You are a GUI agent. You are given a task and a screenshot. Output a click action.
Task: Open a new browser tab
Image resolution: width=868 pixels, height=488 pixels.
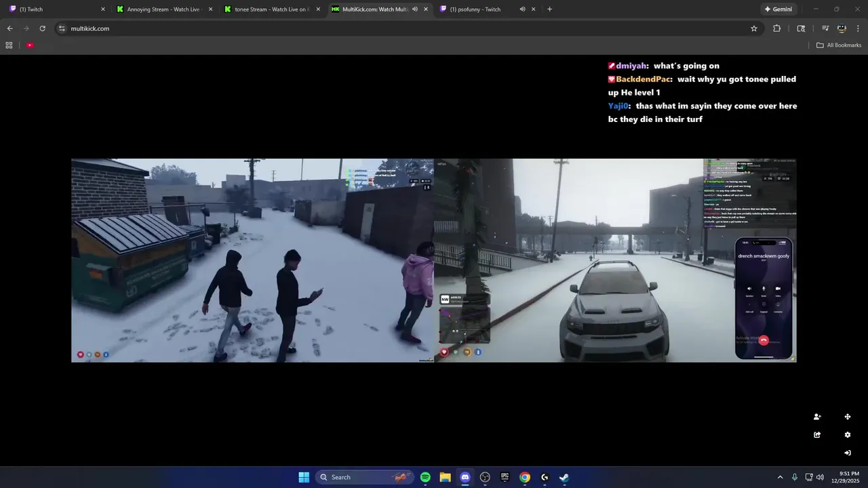coord(549,9)
